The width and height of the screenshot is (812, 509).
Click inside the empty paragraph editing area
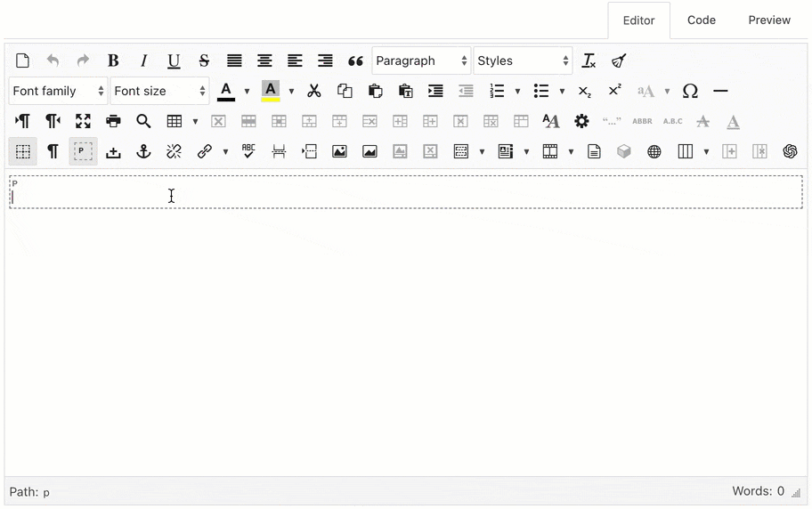(405, 197)
